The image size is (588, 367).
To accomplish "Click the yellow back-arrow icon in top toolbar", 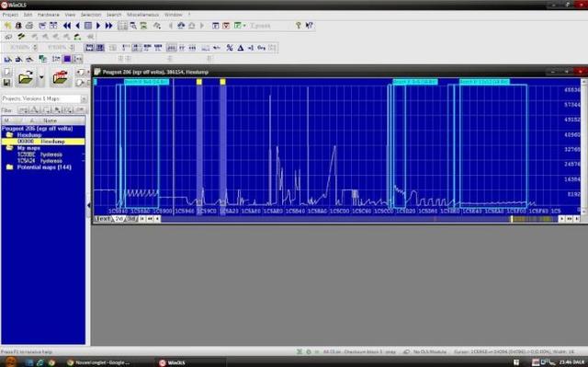I will 7,26.
